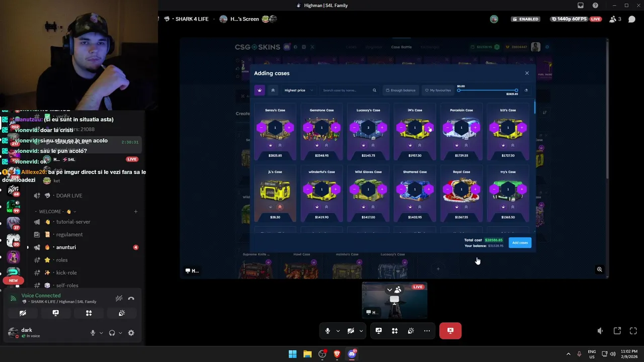
Task: Open Highest price sort dropdown
Action: coord(299,90)
